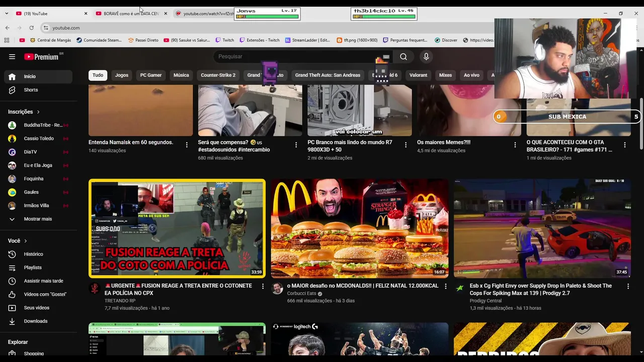Close the "(19) YouTube" browser tab
The width and height of the screenshot is (644, 362).
click(86, 14)
